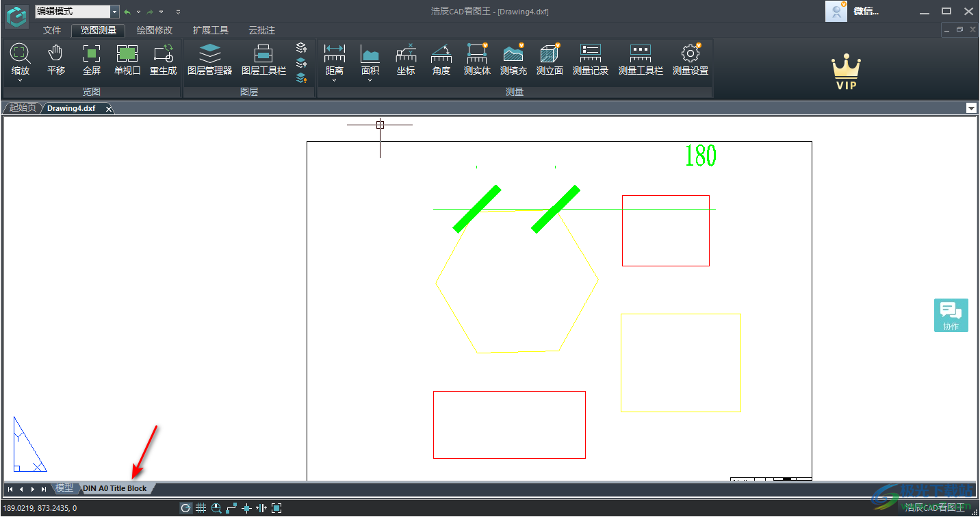Expand the 距离 distance dropdown arrow
The image size is (980, 517).
pyautogui.click(x=335, y=81)
